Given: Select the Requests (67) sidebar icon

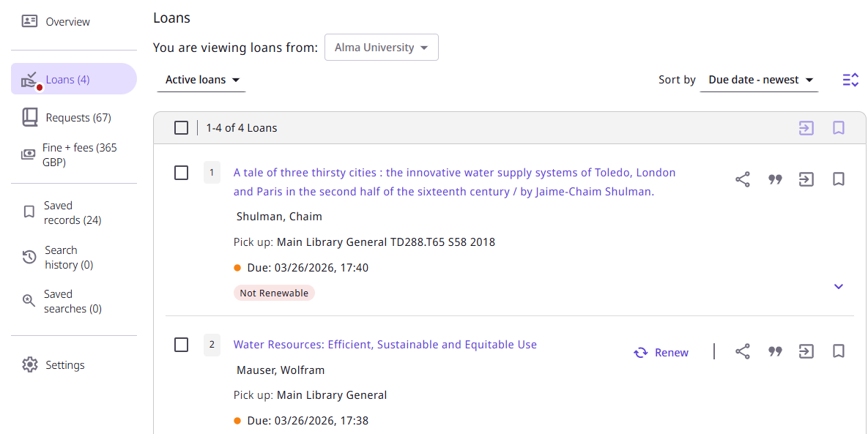Looking at the screenshot, I should pyautogui.click(x=29, y=116).
